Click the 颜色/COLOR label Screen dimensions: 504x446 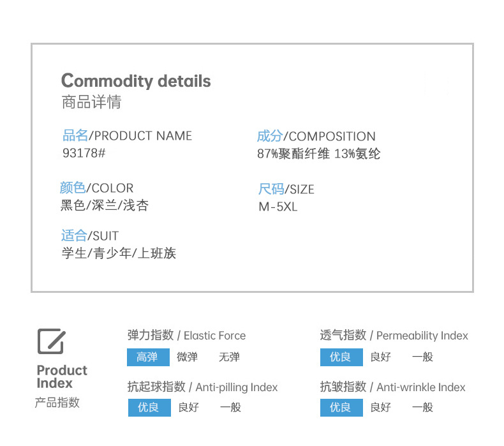(x=97, y=188)
